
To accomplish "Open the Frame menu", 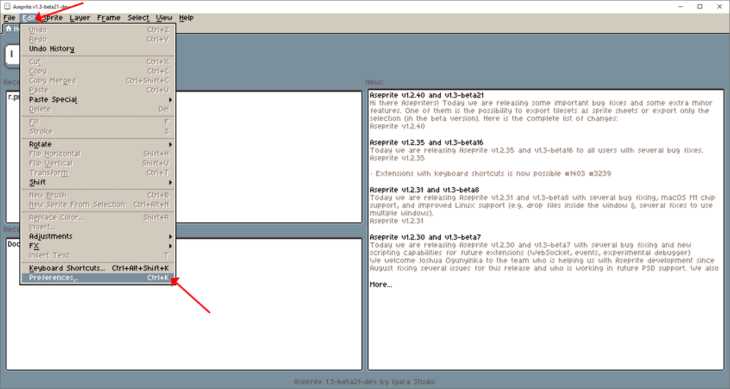I will click(108, 18).
